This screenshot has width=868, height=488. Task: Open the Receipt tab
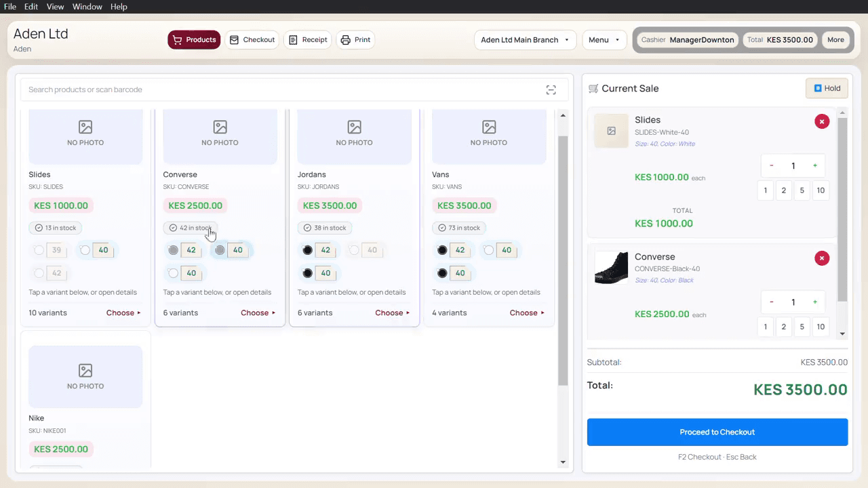(307, 40)
